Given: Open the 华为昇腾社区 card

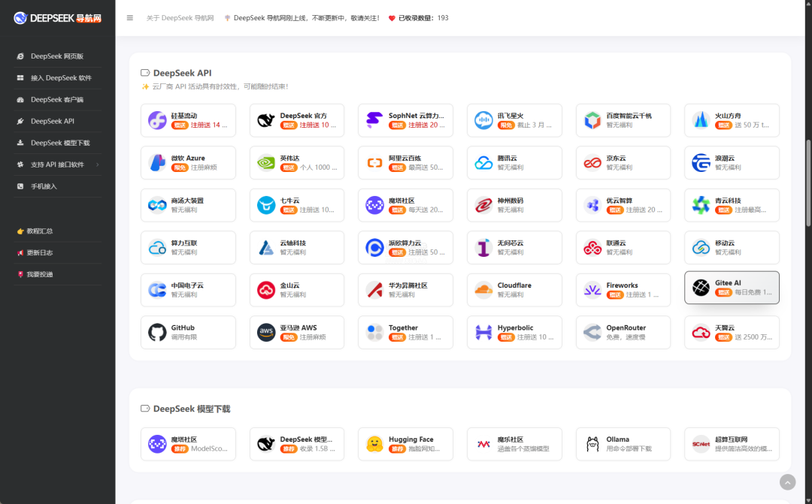Looking at the screenshot, I should point(405,290).
